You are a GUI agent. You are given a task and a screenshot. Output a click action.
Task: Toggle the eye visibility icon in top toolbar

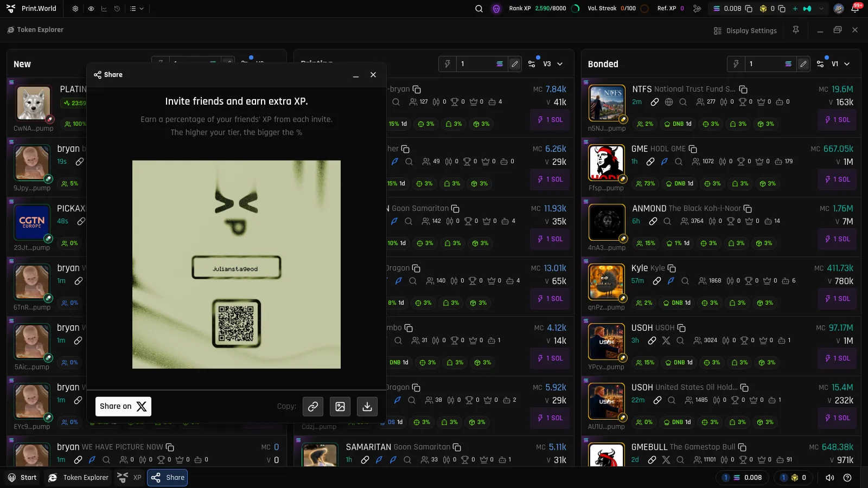click(91, 9)
